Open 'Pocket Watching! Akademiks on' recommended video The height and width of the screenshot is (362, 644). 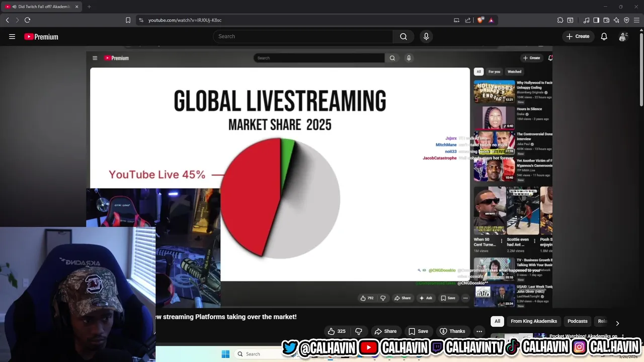click(x=584, y=336)
